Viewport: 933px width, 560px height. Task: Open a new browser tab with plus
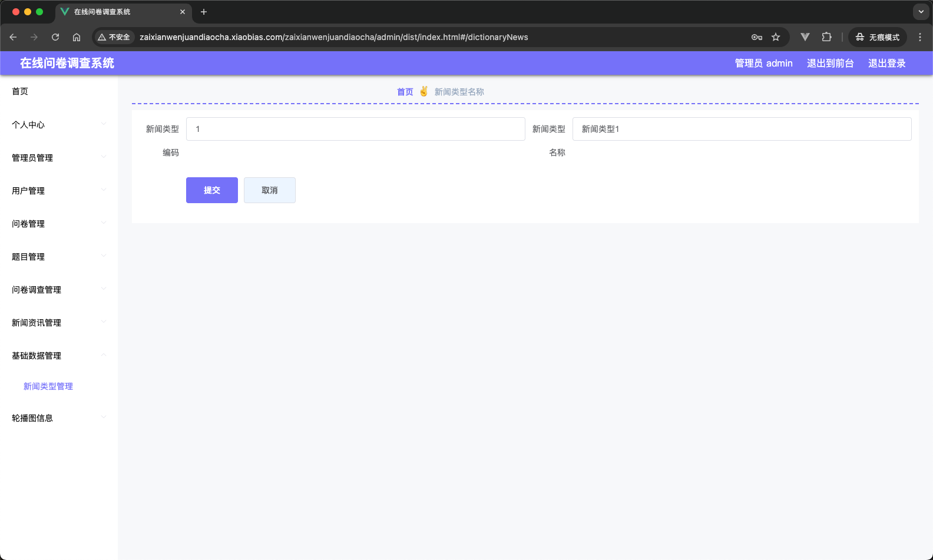pyautogui.click(x=204, y=12)
